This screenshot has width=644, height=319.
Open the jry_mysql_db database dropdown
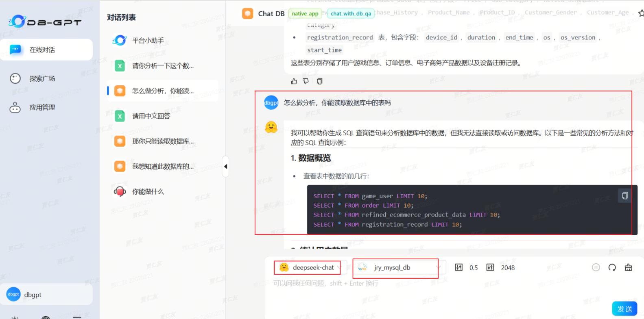(399, 267)
